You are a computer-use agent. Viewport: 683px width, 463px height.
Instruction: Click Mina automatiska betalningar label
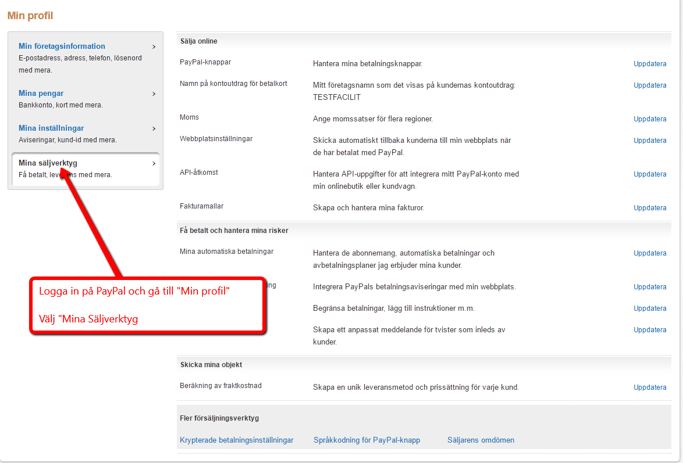(227, 251)
